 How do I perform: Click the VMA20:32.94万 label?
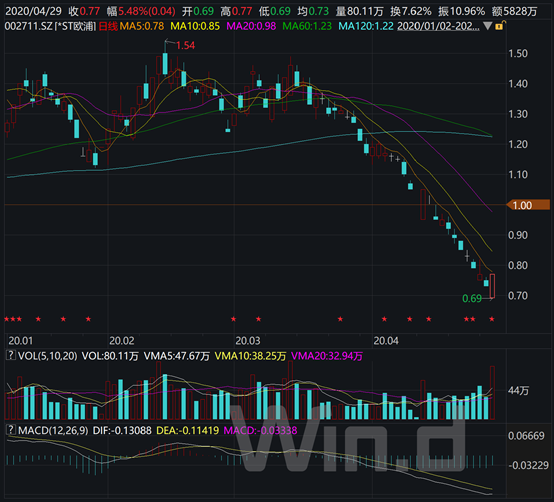click(x=327, y=355)
